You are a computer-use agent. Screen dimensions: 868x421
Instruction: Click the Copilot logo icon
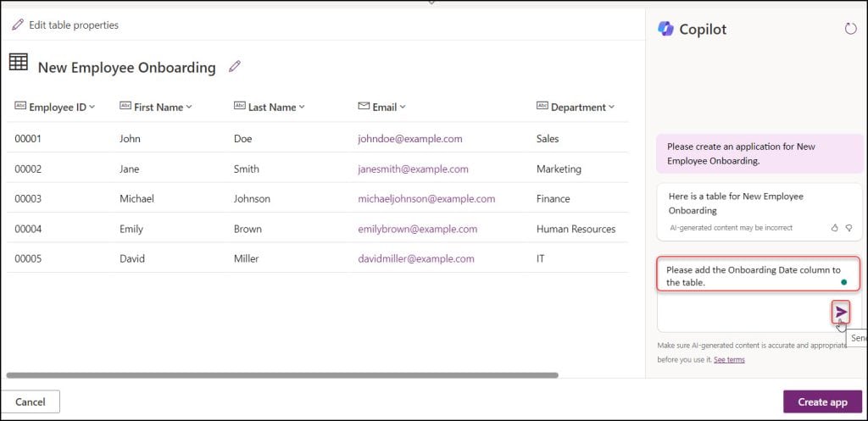pyautogui.click(x=665, y=29)
